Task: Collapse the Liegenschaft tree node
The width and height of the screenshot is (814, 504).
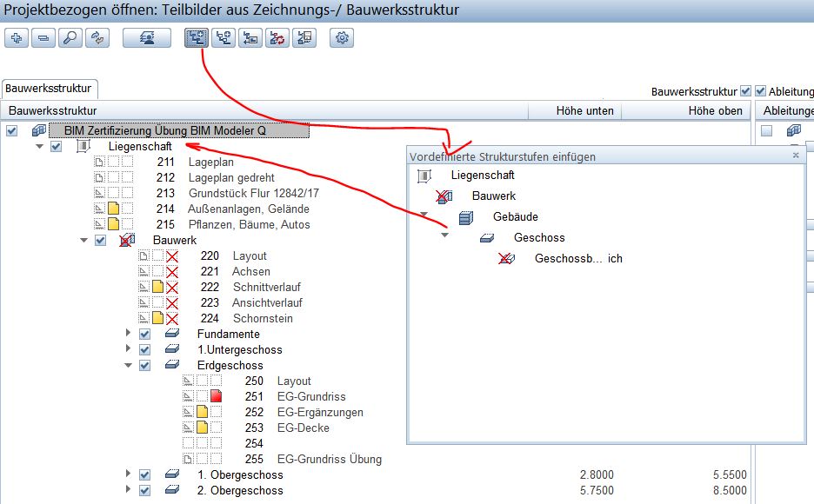Action: pyautogui.click(x=40, y=147)
